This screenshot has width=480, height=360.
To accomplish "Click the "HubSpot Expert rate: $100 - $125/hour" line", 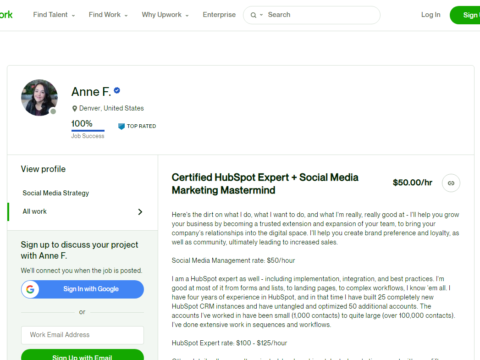I will [x=229, y=343].
